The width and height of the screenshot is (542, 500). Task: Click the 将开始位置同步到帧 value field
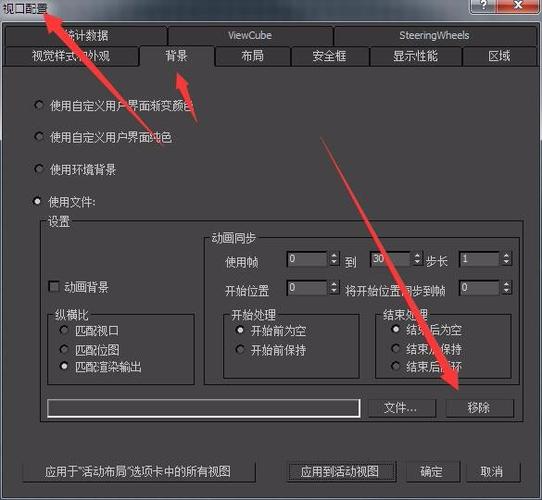click(479, 288)
